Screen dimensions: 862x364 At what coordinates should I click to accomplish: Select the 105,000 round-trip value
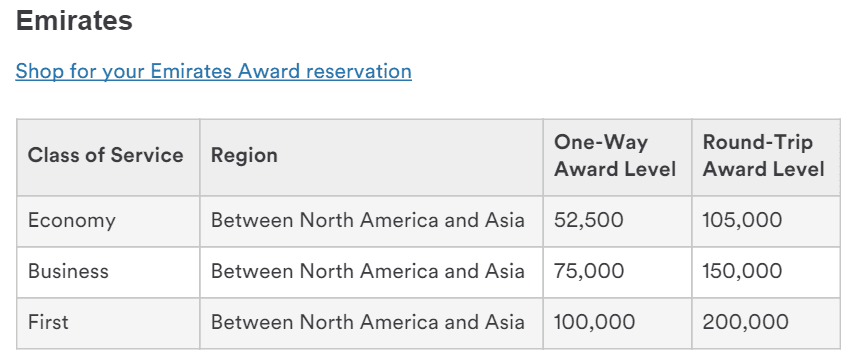742,220
